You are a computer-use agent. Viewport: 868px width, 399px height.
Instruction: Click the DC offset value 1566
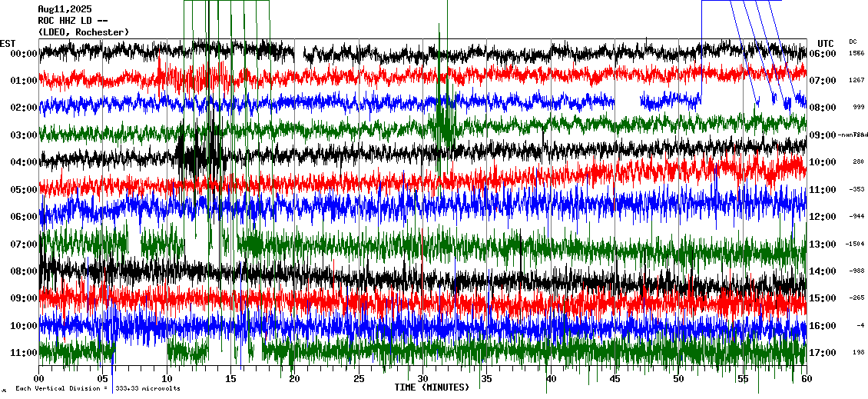click(x=856, y=54)
